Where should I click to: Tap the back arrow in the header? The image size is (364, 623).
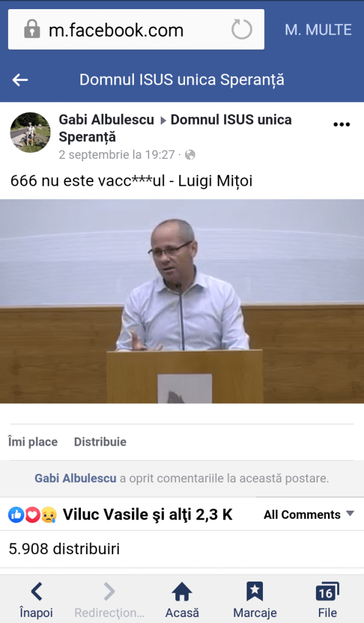(x=20, y=80)
